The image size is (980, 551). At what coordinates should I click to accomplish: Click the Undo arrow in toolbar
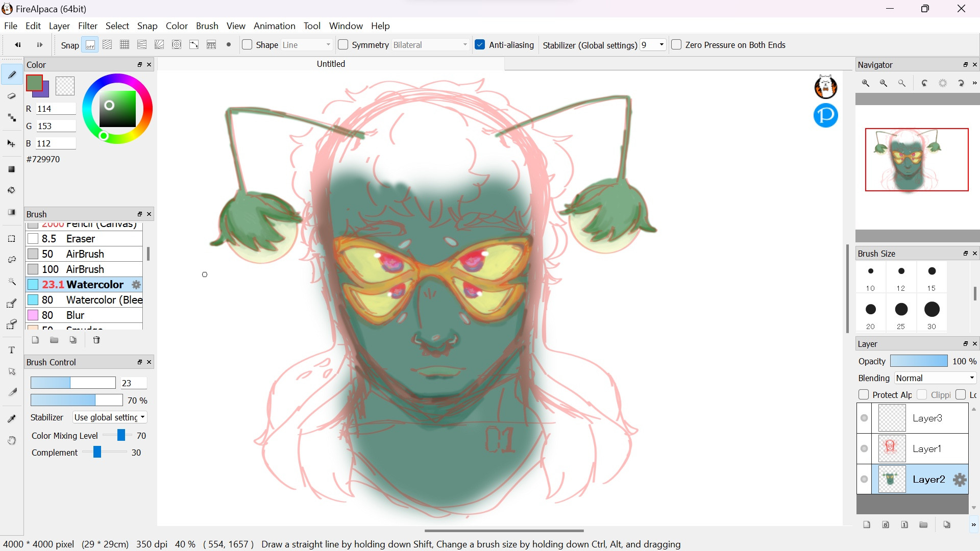click(x=18, y=45)
